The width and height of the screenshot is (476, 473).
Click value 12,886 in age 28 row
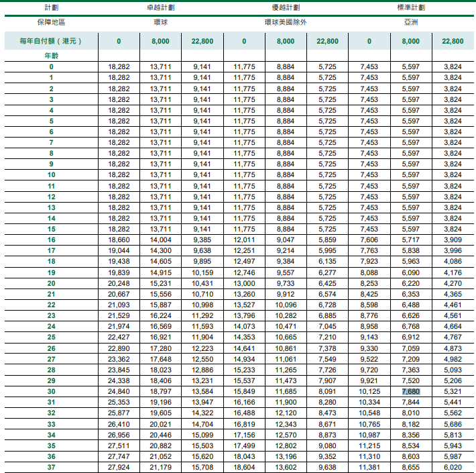coord(202,370)
